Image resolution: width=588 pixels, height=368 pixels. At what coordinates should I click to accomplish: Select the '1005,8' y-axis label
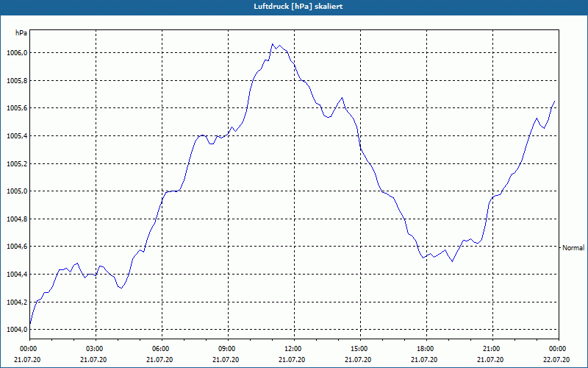[x=17, y=81]
